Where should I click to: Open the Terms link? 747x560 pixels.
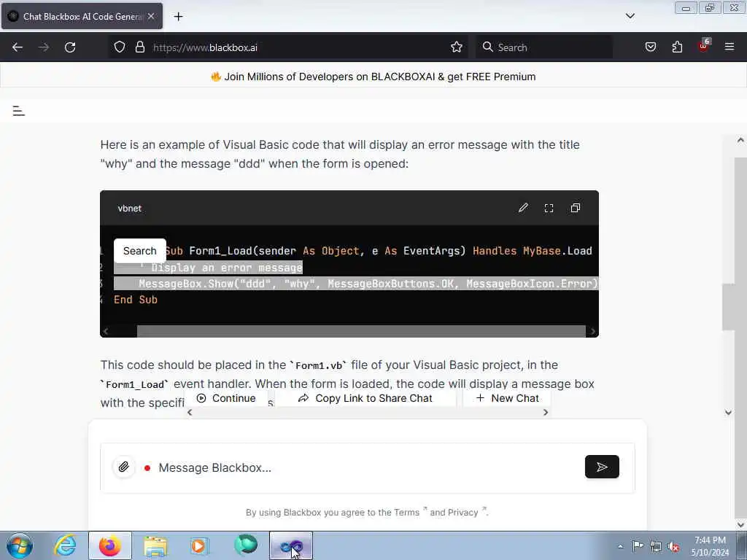(406, 513)
